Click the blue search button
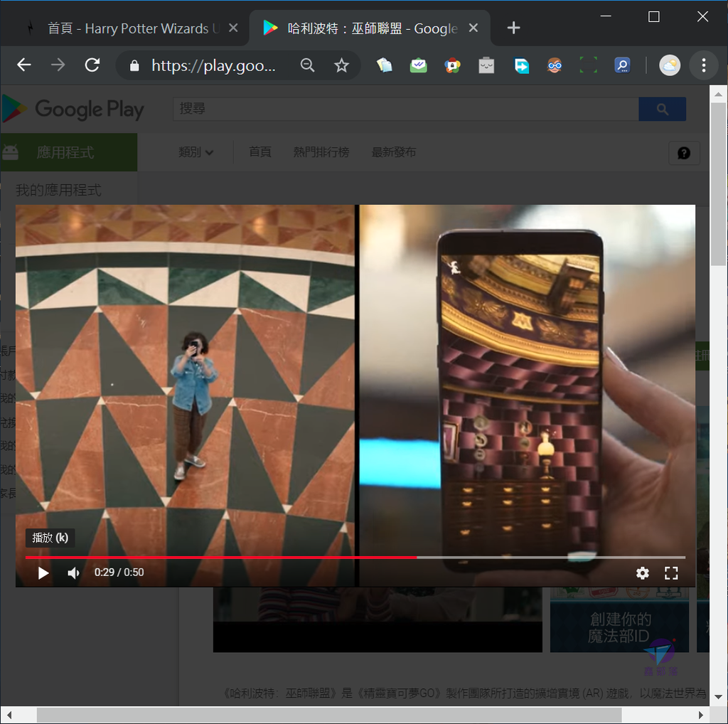The image size is (728, 724). [x=662, y=109]
